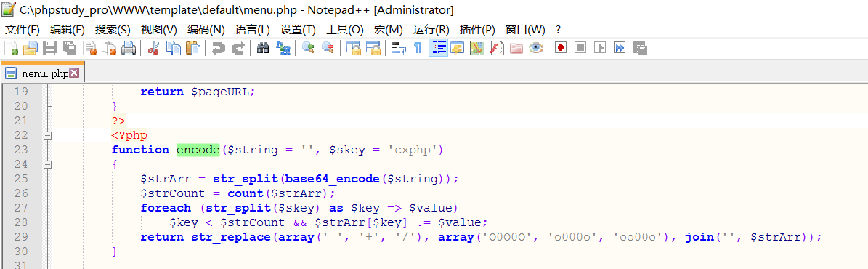Click line number 29 in the margin
This screenshot has height=269, width=868.
tap(20, 237)
